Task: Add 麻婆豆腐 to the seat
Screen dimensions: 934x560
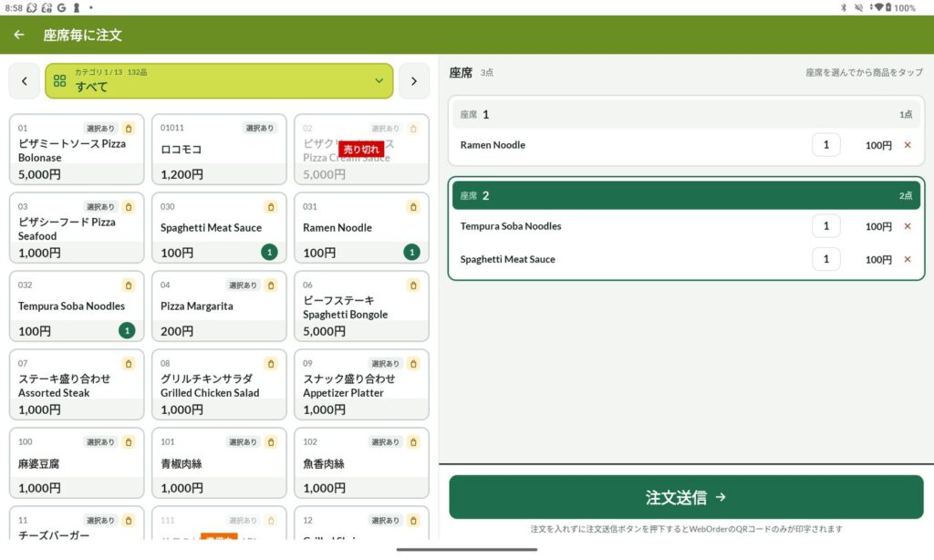Action: (x=77, y=463)
